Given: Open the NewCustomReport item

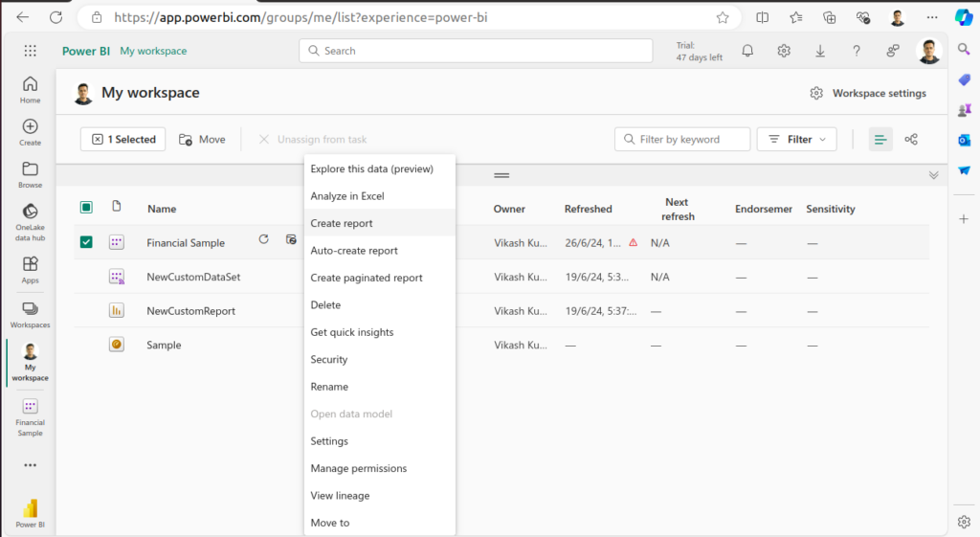Looking at the screenshot, I should (190, 311).
